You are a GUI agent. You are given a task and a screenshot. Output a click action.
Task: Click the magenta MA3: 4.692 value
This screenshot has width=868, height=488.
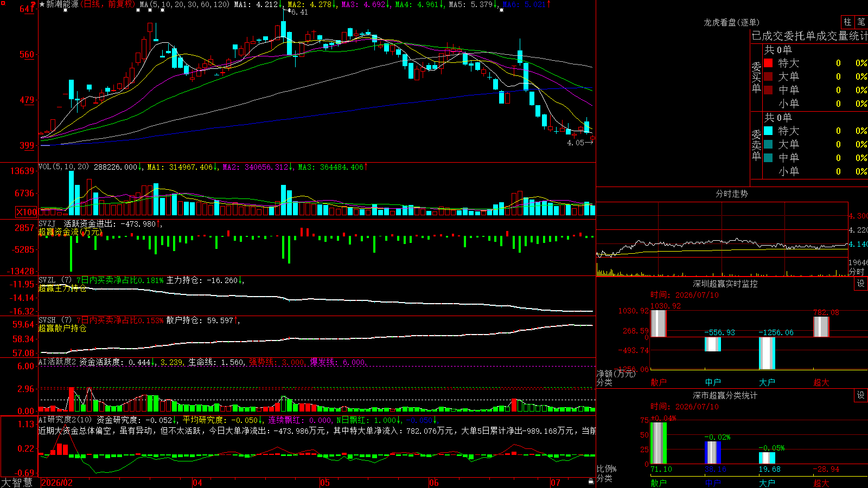click(x=364, y=4)
